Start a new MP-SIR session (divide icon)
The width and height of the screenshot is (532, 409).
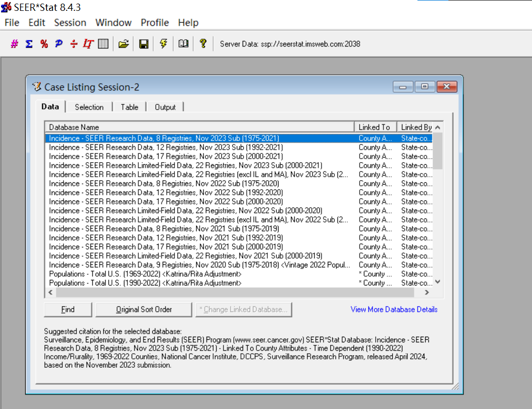coord(74,44)
